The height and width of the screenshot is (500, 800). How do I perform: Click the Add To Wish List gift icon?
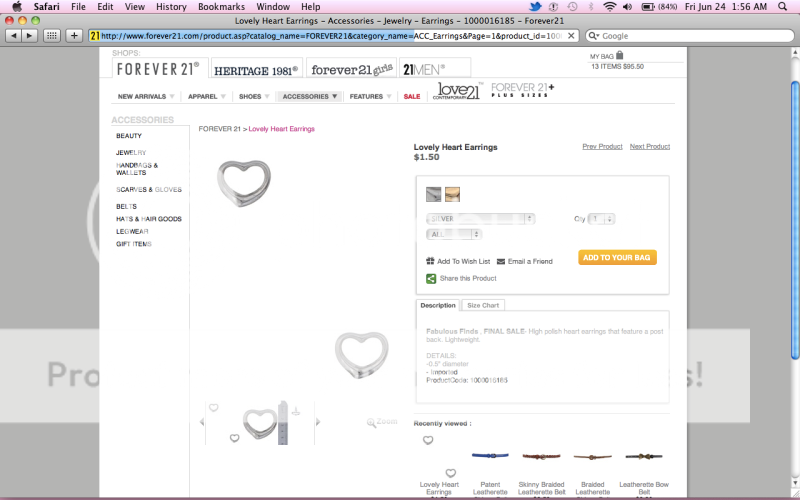click(x=430, y=261)
